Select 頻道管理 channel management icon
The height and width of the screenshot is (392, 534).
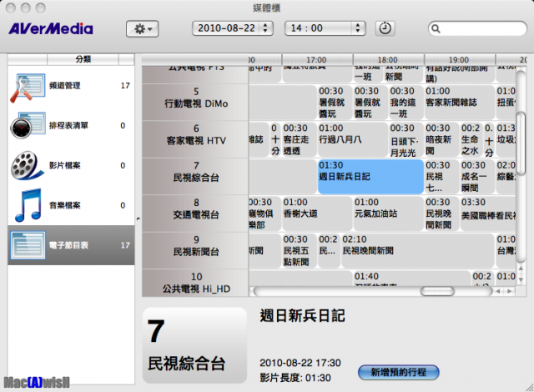click(28, 87)
